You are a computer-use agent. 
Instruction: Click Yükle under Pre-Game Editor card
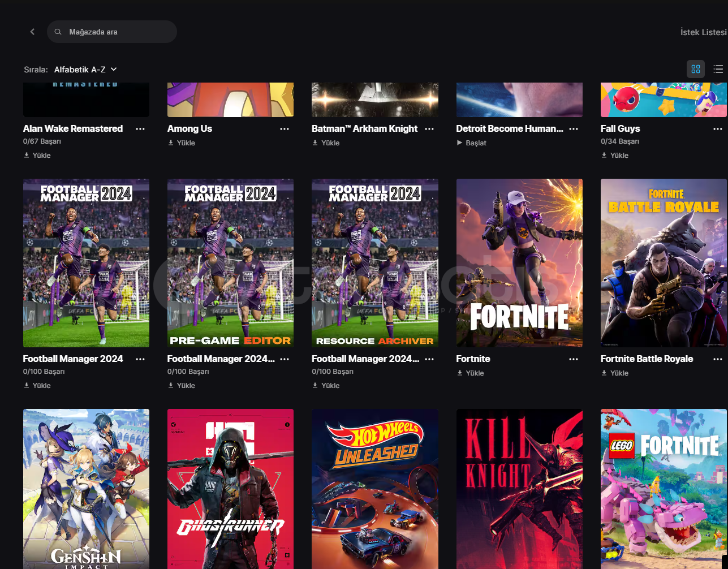pyautogui.click(x=182, y=385)
